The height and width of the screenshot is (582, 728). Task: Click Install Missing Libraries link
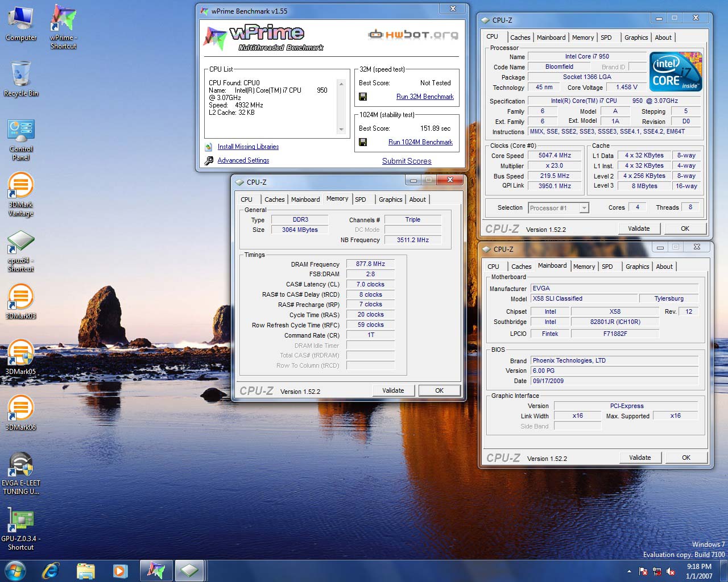[248, 147]
